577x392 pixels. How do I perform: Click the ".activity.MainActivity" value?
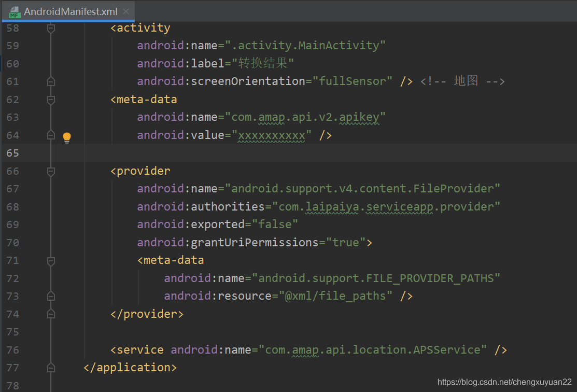coord(305,46)
